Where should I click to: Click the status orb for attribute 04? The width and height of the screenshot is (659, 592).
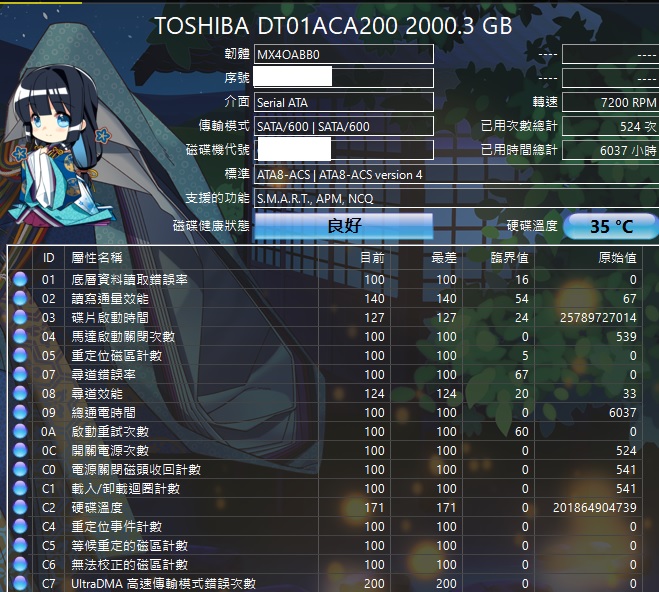(x=20, y=336)
